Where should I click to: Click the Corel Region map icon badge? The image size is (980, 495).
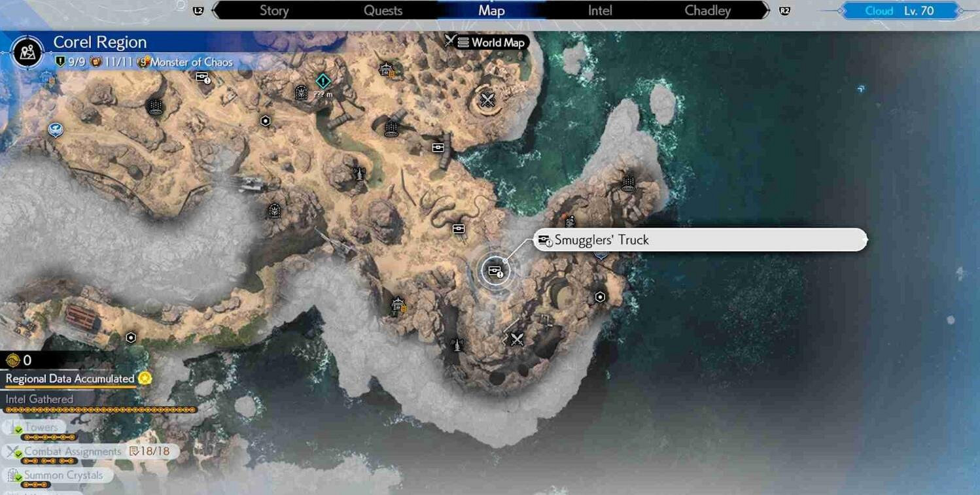[x=27, y=52]
